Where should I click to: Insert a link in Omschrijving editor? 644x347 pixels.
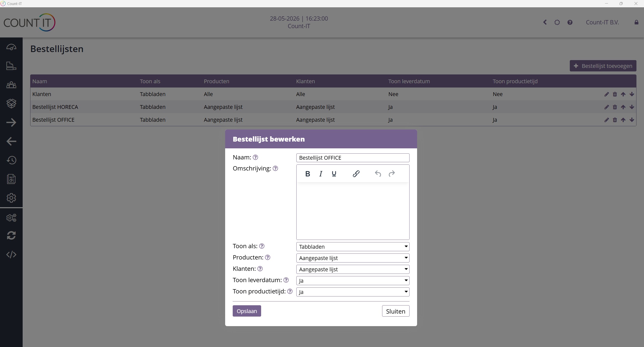click(x=356, y=174)
